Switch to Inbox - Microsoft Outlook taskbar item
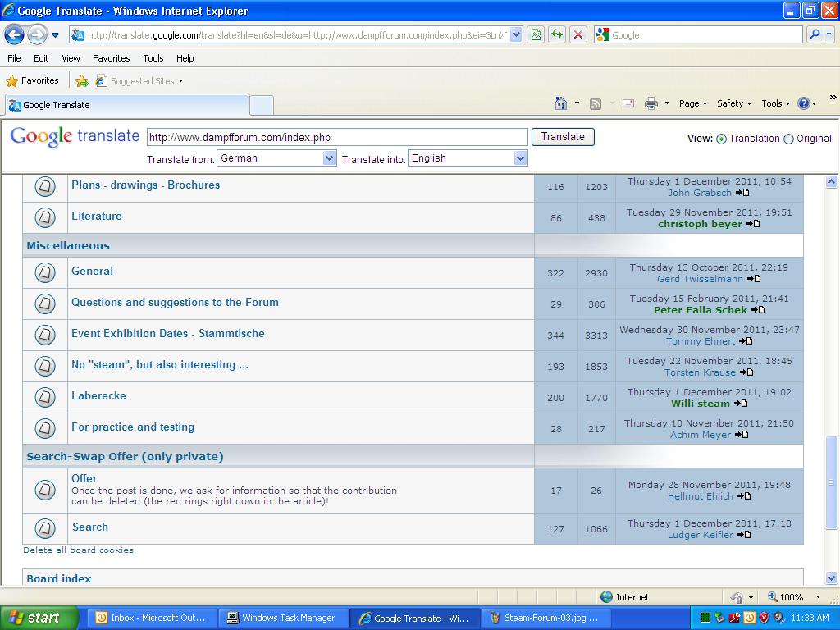 (151, 619)
